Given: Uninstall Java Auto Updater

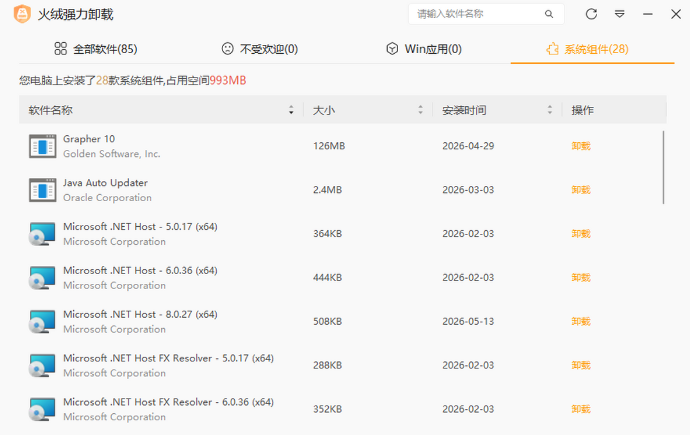Looking at the screenshot, I should [x=581, y=190].
